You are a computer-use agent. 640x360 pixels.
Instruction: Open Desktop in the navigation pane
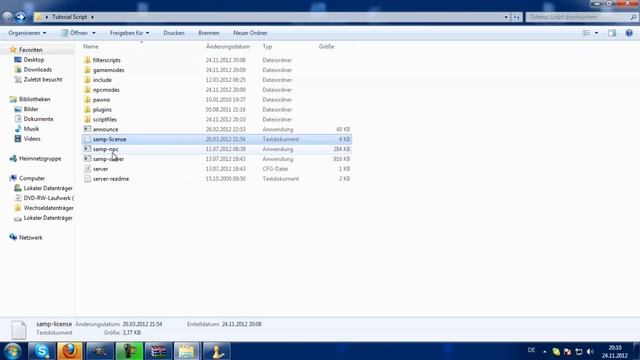coord(33,60)
